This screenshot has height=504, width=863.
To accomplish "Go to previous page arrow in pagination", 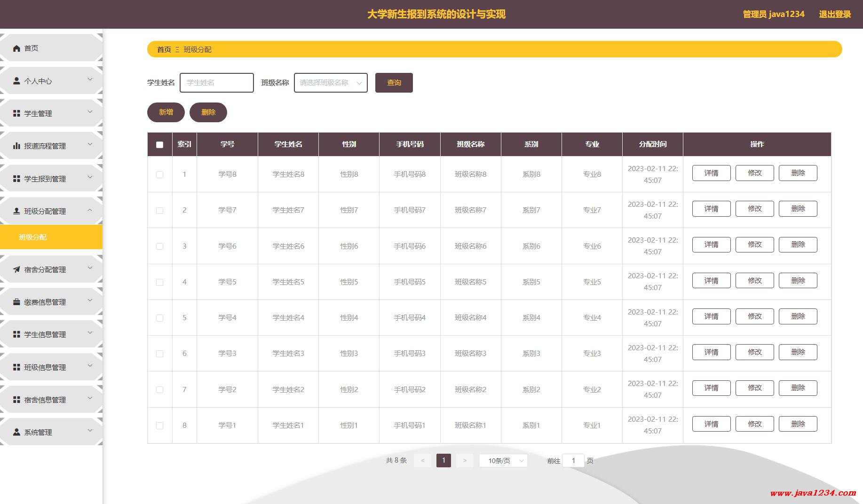I will [x=422, y=460].
